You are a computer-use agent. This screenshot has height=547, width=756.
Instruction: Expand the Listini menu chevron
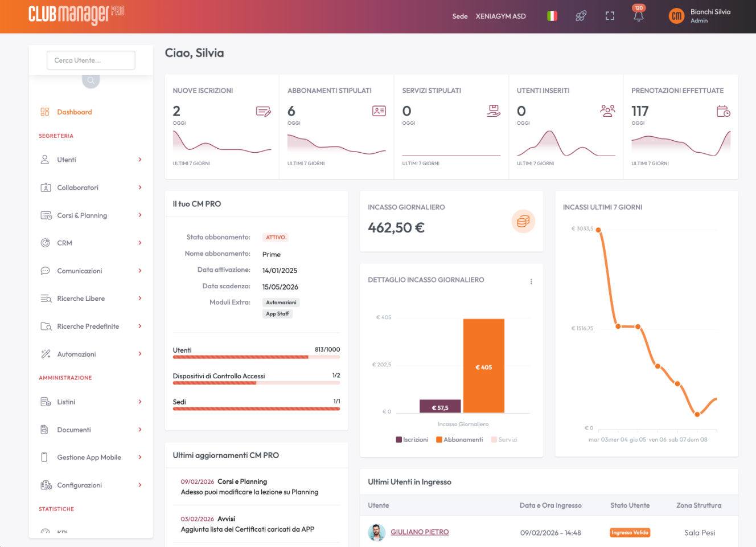click(x=140, y=402)
